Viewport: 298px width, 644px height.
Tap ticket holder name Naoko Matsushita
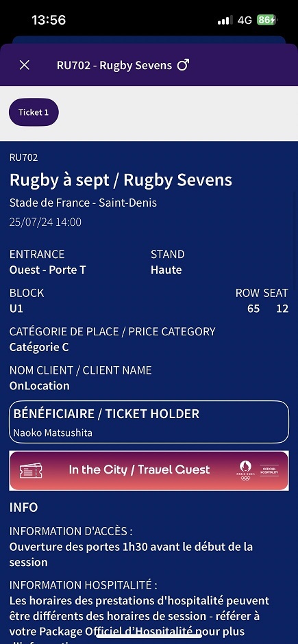click(53, 433)
